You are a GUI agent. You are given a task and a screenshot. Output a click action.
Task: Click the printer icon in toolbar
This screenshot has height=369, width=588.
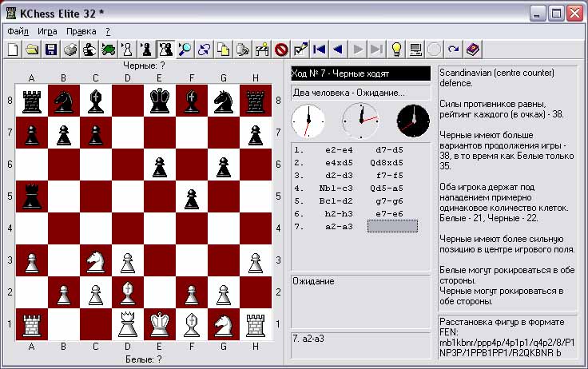point(70,50)
